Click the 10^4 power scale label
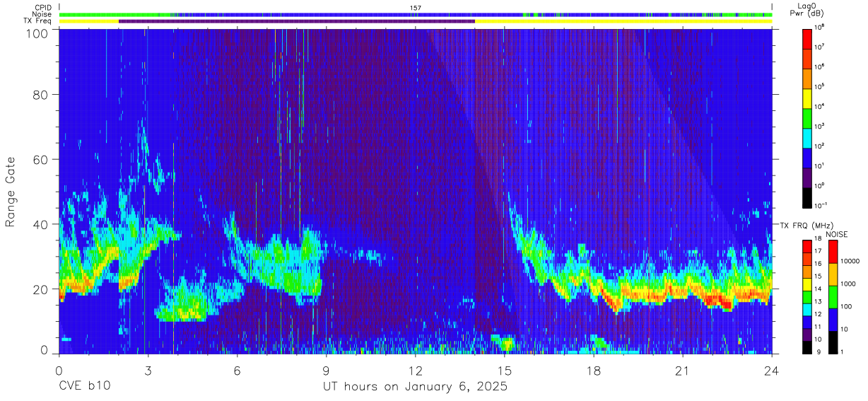This screenshot has width=868, height=401. click(821, 106)
